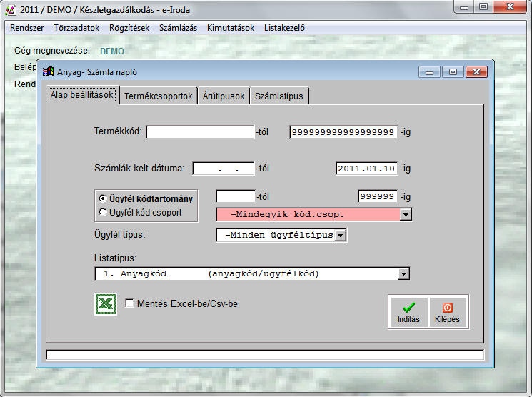
Task: Click the e-Iroda app icon in main title bar
Action: click(x=9, y=7)
